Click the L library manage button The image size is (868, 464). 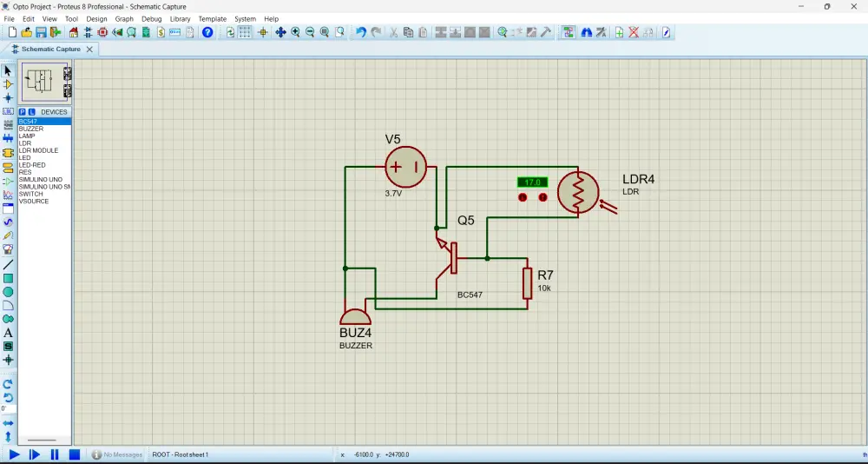(31, 112)
